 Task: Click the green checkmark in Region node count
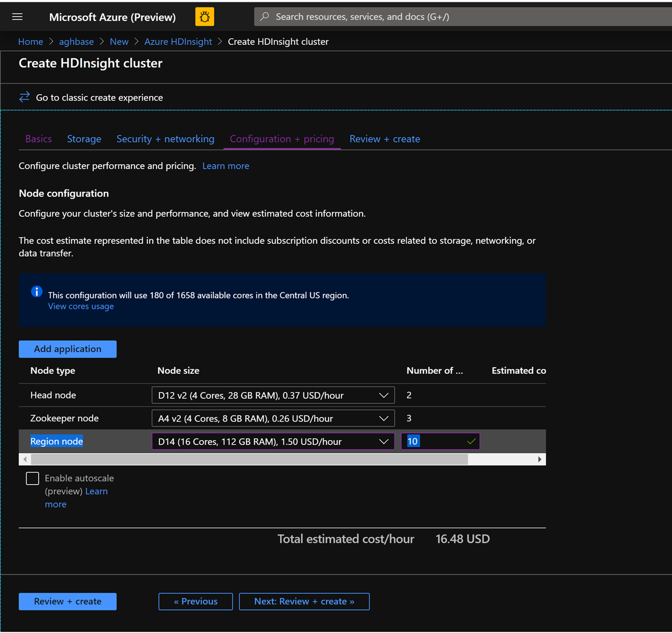[471, 441]
